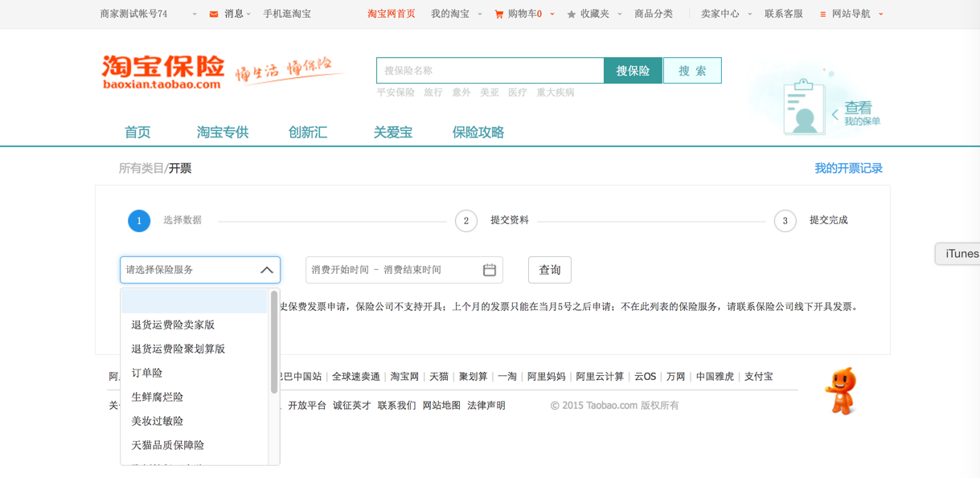This screenshot has width=980, height=478.
Task: Expand the 卖家中心 dropdown
Action: [727, 14]
